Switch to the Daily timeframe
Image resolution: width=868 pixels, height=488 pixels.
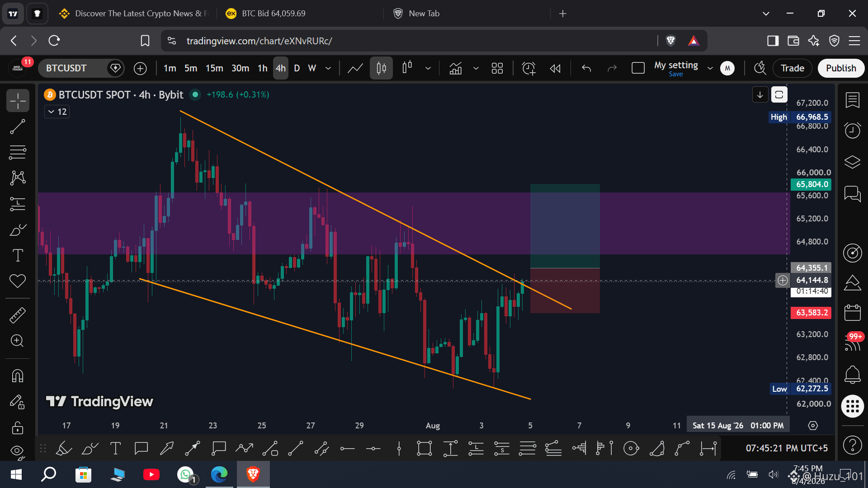(x=297, y=68)
